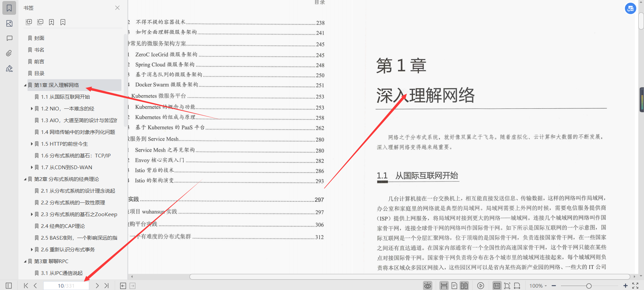Click the vertical scrollbar thumb
Screen dimensions: 644x290
click(x=641, y=21)
